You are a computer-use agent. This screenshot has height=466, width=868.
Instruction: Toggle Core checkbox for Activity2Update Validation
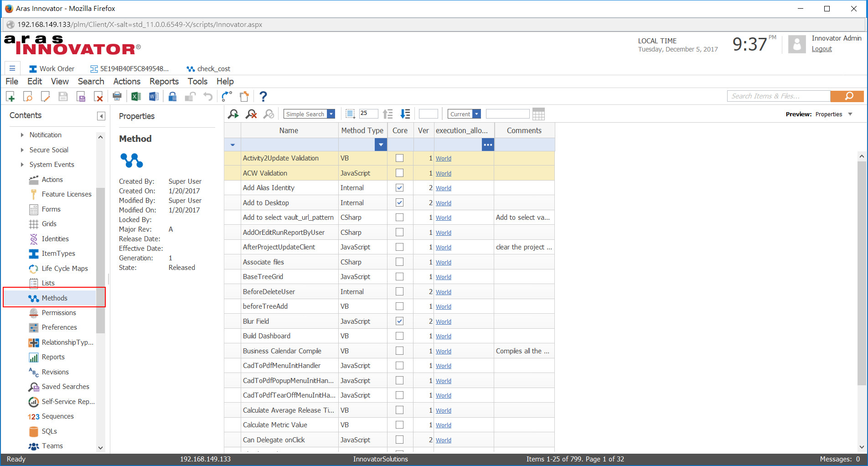click(x=399, y=158)
